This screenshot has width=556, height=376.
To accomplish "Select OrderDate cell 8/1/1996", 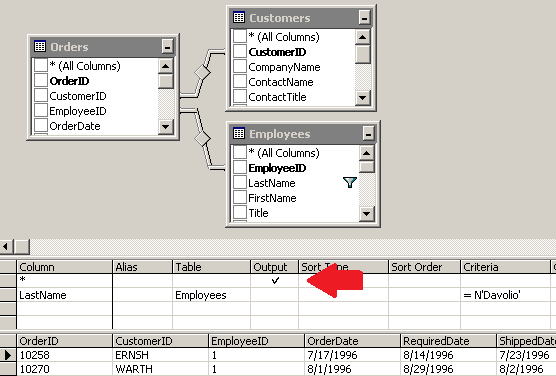I will (x=352, y=369).
